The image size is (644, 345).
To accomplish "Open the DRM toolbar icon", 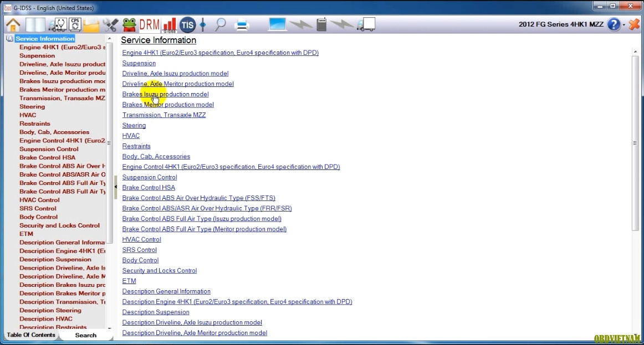I will (x=150, y=24).
